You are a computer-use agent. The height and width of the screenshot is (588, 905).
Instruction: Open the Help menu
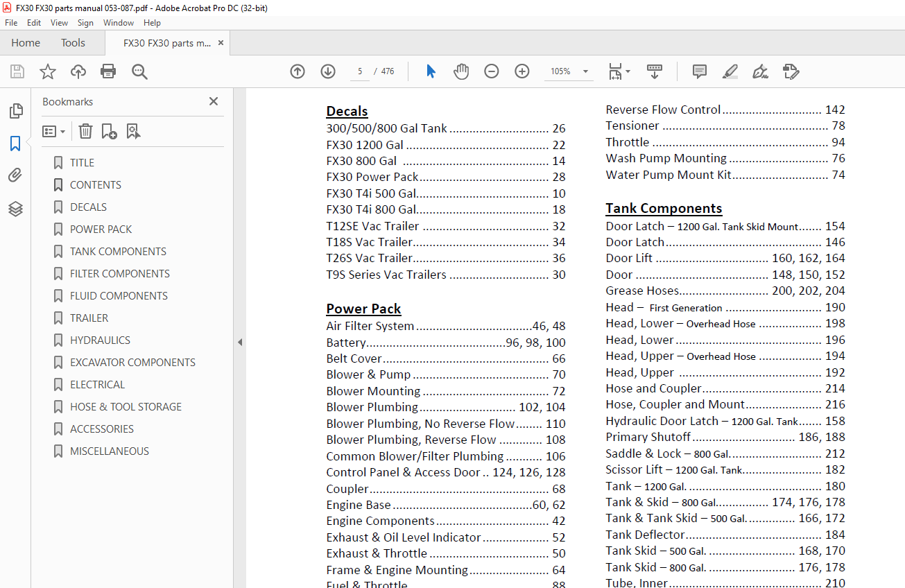(152, 23)
